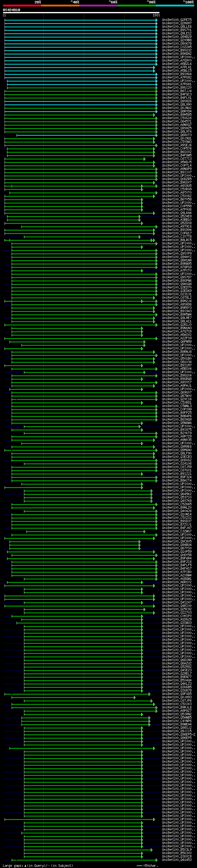Select hit label UniRef100_A9NUP9
197x868 pixels.
click(177, 169)
